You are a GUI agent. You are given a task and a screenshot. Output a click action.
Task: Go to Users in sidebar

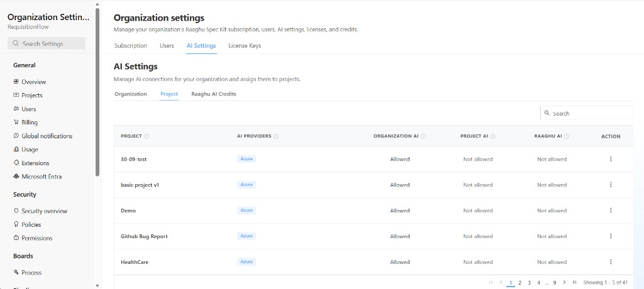point(25,109)
